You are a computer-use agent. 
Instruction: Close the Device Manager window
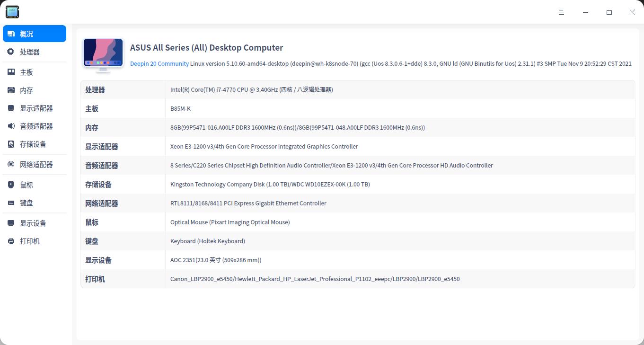(632, 12)
